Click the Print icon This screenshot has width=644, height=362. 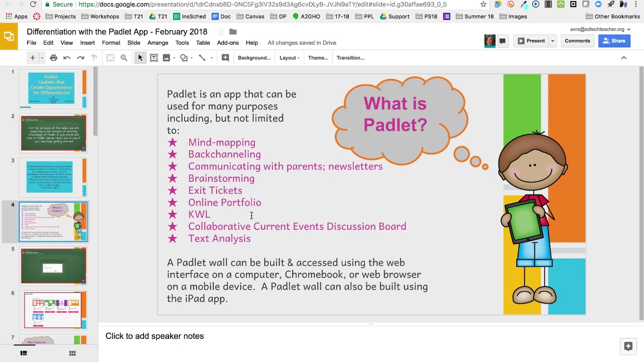point(54,58)
